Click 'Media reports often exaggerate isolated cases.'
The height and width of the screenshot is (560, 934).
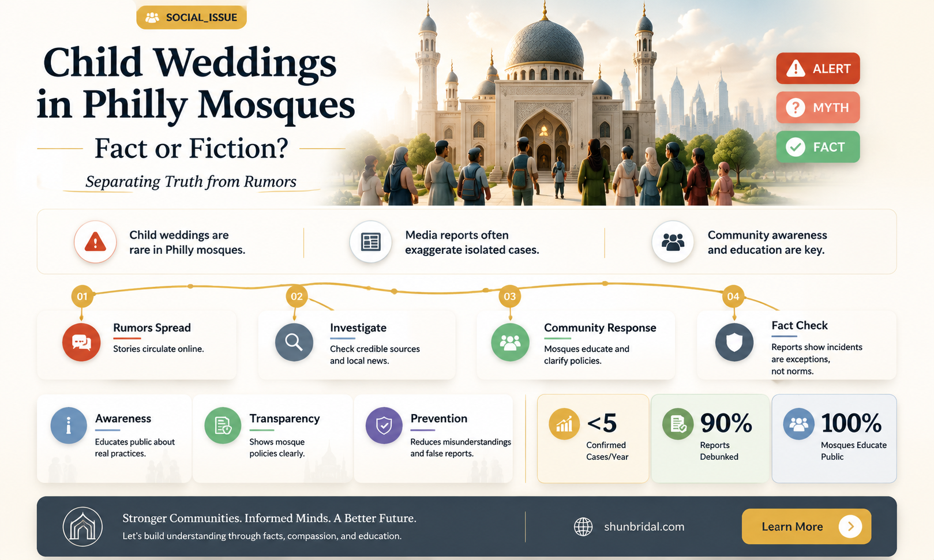[x=472, y=242]
